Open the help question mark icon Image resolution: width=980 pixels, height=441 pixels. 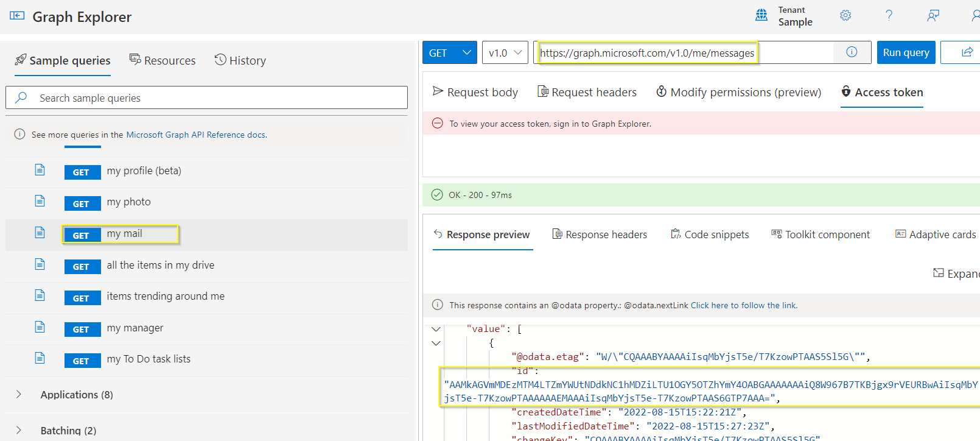[x=889, y=15]
